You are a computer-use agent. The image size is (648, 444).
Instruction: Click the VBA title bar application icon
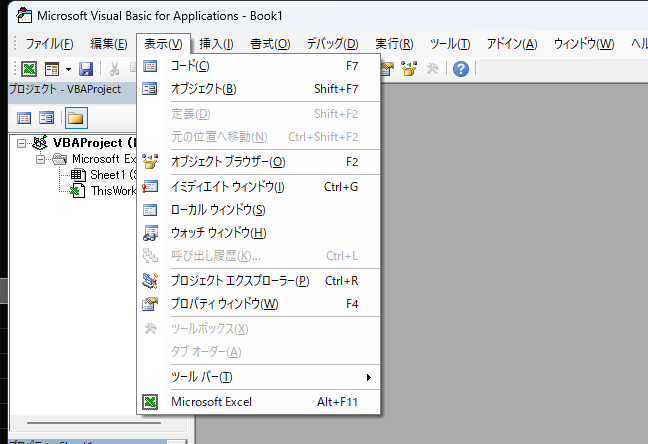coord(24,15)
